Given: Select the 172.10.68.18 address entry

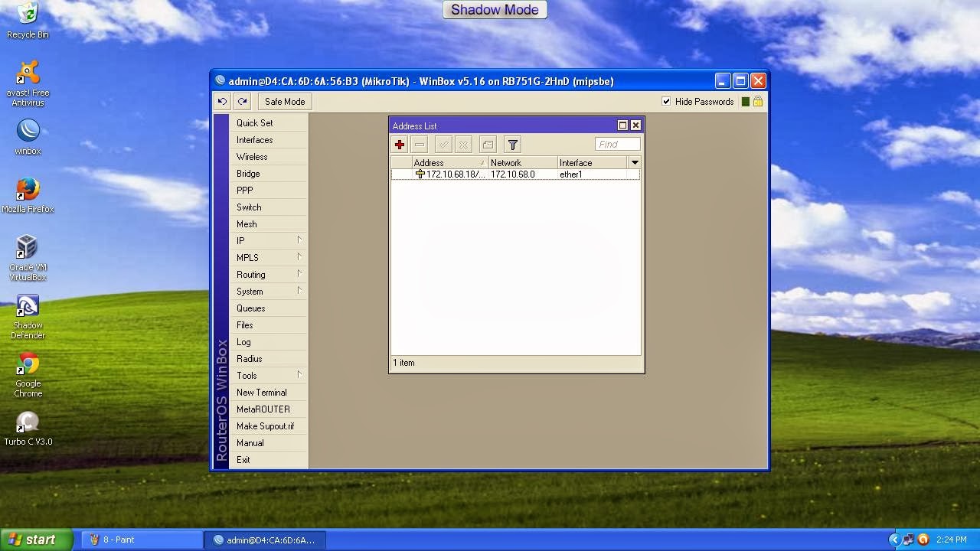Looking at the screenshot, I should (x=449, y=174).
